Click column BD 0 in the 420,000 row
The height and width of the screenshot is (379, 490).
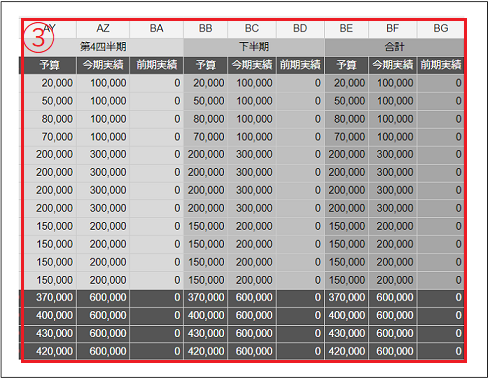pos(300,351)
